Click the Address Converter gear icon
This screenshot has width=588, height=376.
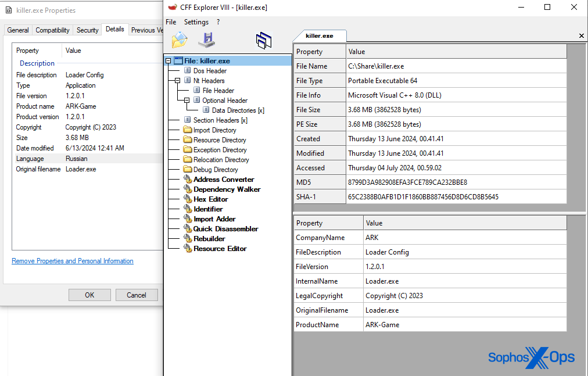pyautogui.click(x=188, y=180)
